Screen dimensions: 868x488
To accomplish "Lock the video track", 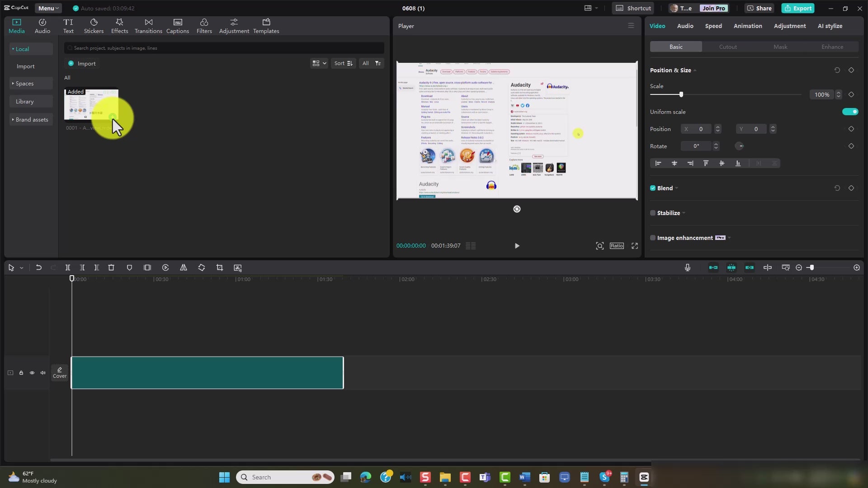I will (21, 372).
